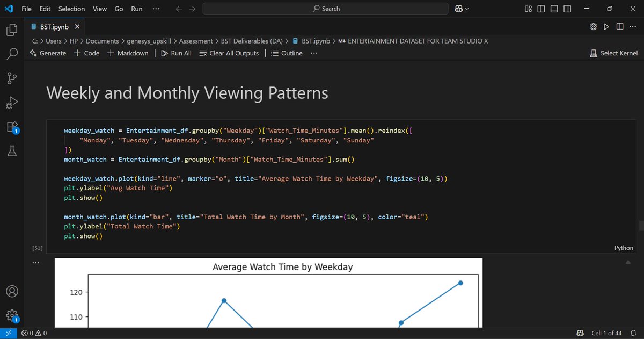Open cell output actions ellipsis
Image resolution: width=644 pixels, height=339 pixels.
tap(36, 263)
